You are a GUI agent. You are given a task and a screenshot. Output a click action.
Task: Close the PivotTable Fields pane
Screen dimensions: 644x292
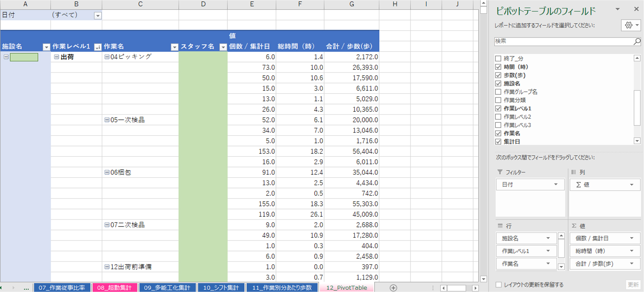coord(636,9)
